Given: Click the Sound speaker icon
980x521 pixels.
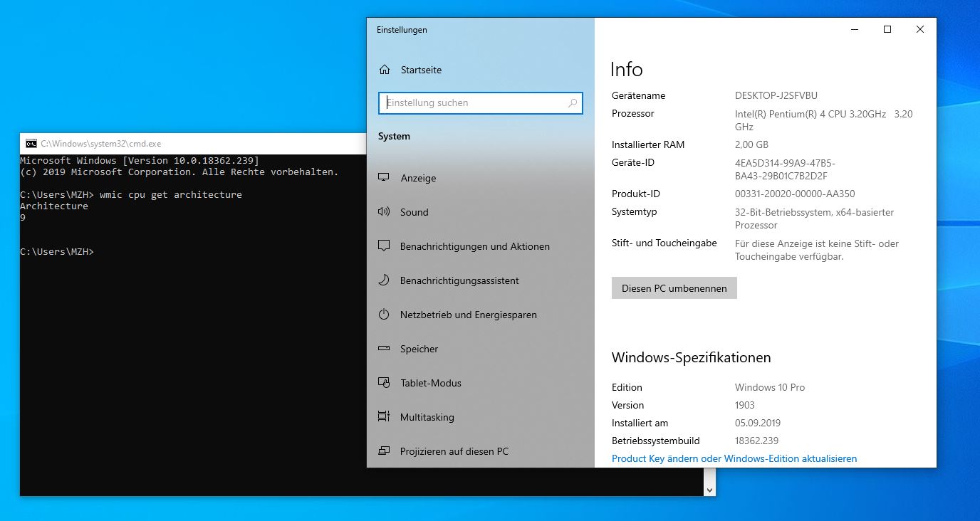Looking at the screenshot, I should pyautogui.click(x=384, y=212).
